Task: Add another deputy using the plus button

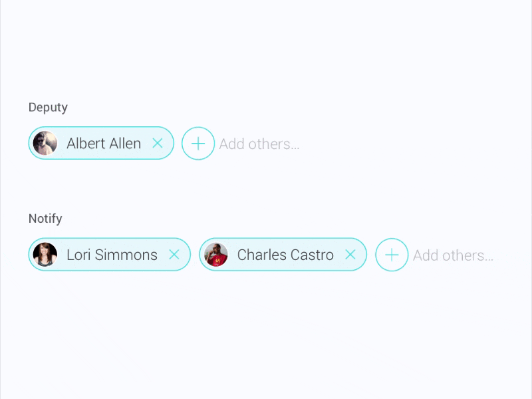Action: point(198,144)
